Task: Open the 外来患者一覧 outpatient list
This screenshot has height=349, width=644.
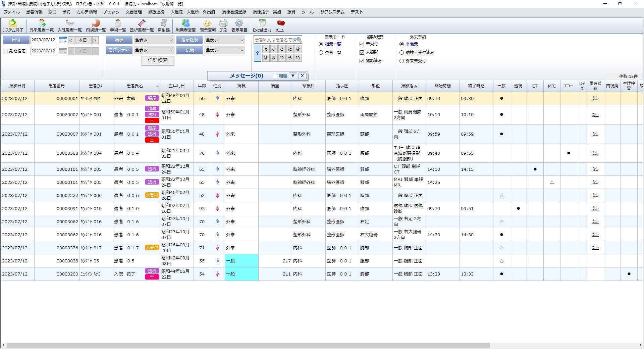Action: coord(42,25)
